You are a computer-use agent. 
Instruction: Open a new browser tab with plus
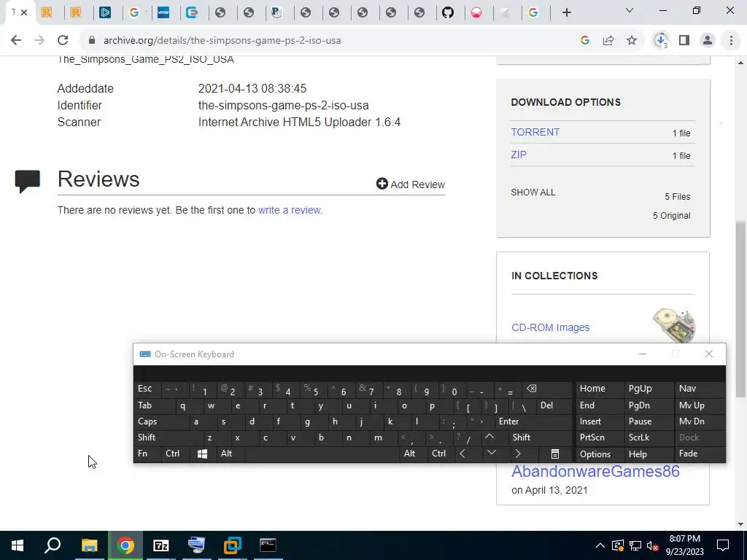coord(566,12)
